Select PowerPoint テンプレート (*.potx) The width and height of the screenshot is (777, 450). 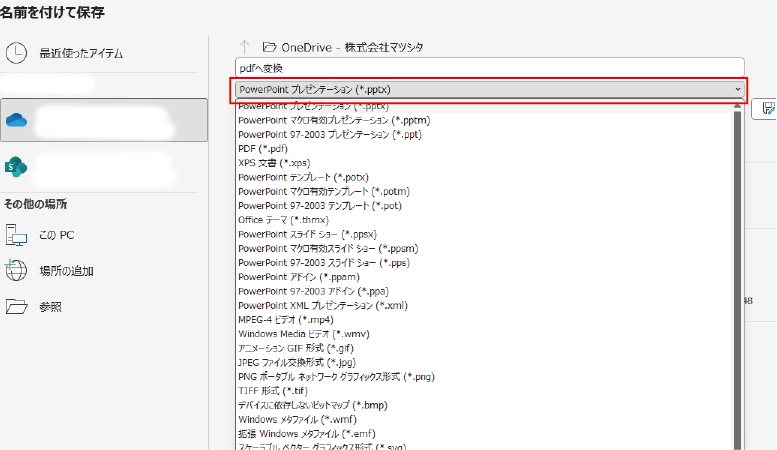click(303, 177)
